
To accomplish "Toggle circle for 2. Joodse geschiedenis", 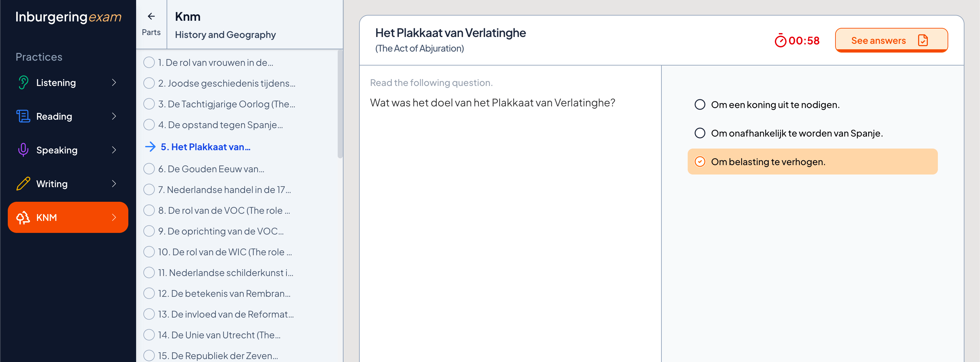I will (149, 83).
